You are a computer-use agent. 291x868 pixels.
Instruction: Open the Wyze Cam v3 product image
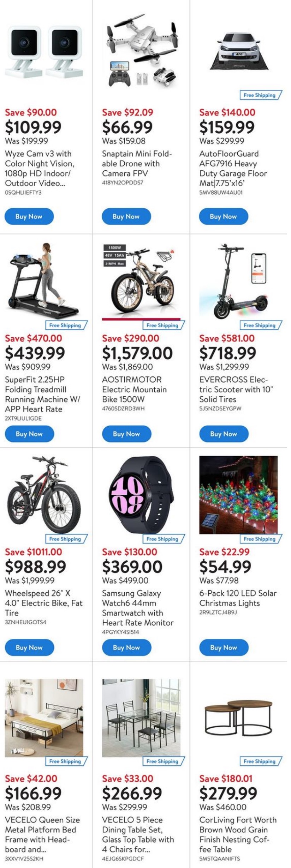[44, 52]
